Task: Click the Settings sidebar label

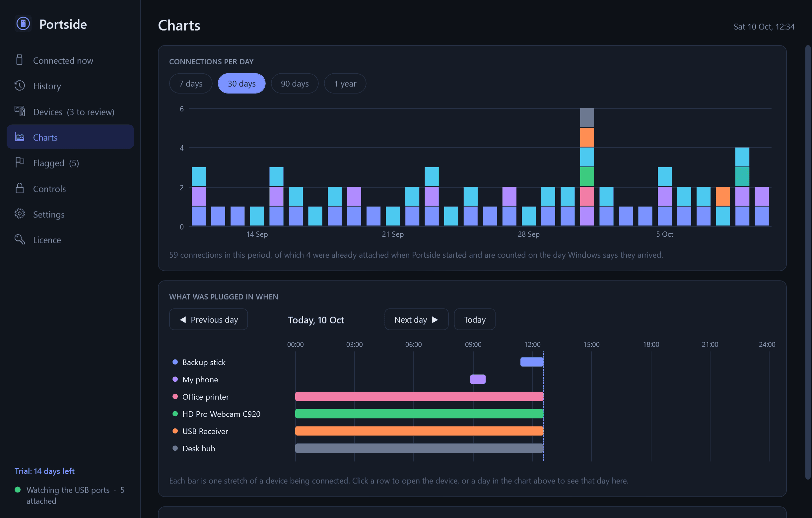Action: click(49, 214)
